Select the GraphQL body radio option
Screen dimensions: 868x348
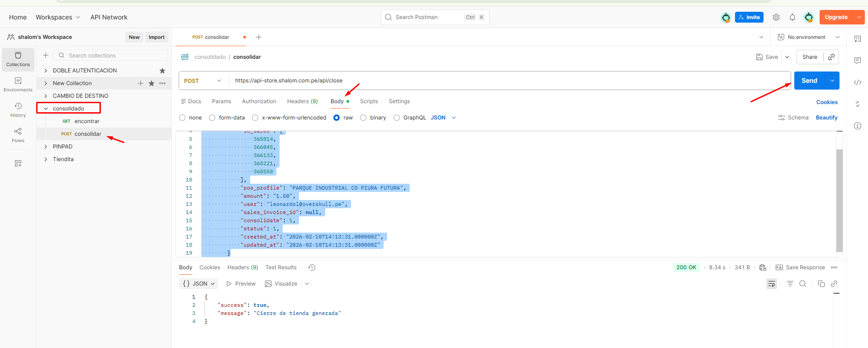coord(397,118)
